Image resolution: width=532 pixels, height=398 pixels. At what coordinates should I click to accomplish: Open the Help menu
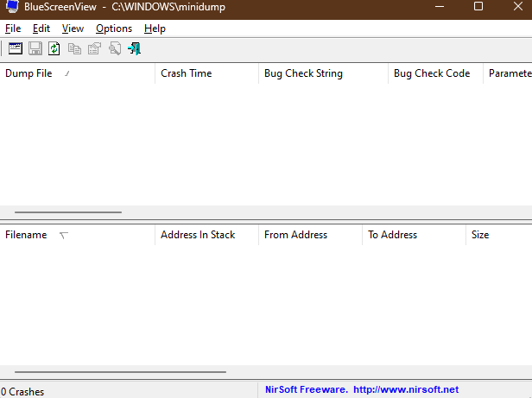pos(155,28)
